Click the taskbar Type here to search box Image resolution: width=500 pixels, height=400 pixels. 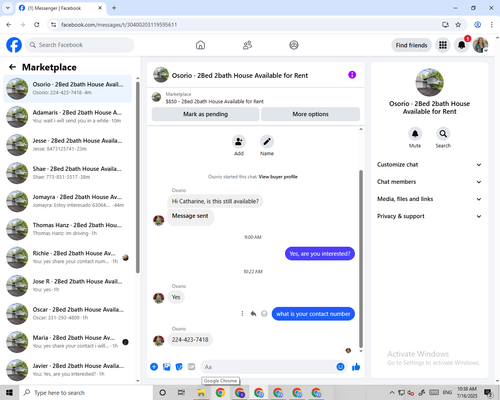click(86, 393)
